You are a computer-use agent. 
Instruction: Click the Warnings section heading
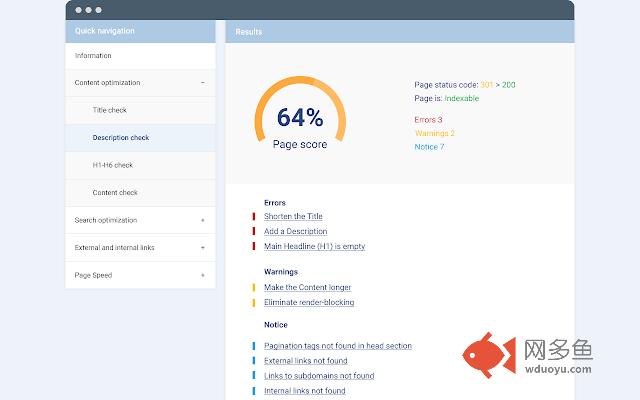click(281, 272)
